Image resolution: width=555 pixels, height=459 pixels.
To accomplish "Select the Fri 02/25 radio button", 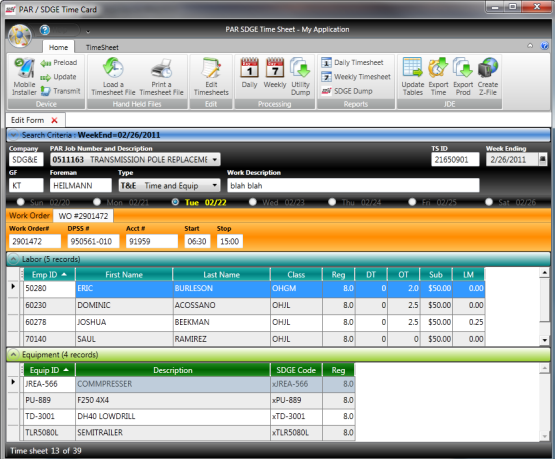I will [x=412, y=202].
